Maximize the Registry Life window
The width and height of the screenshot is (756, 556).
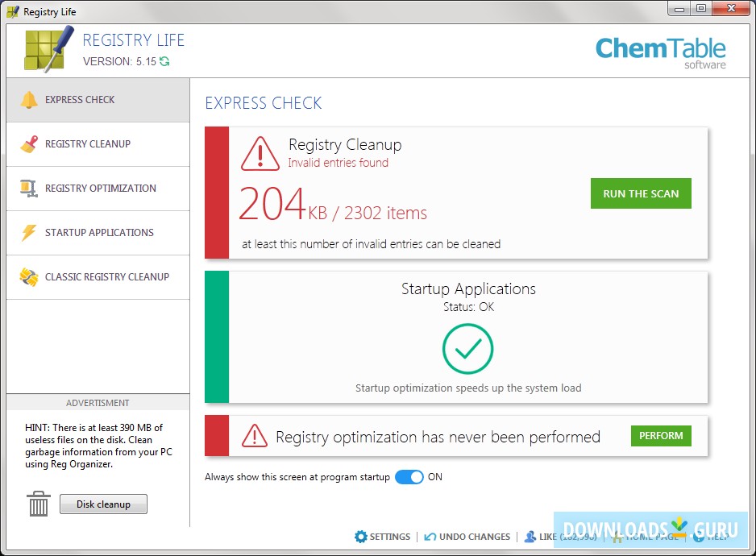(x=701, y=9)
